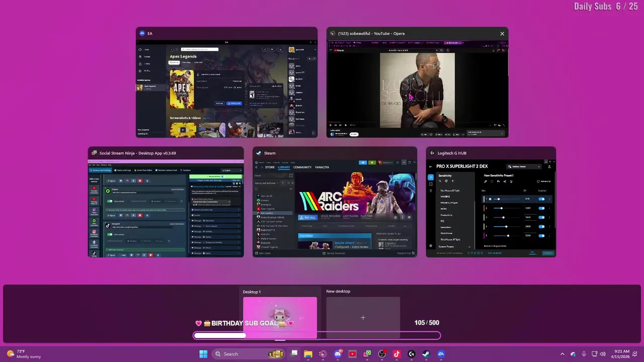Screen dimensions: 644x362
Task: Switch to Desktop 1 thumbnail
Action: click(280, 318)
